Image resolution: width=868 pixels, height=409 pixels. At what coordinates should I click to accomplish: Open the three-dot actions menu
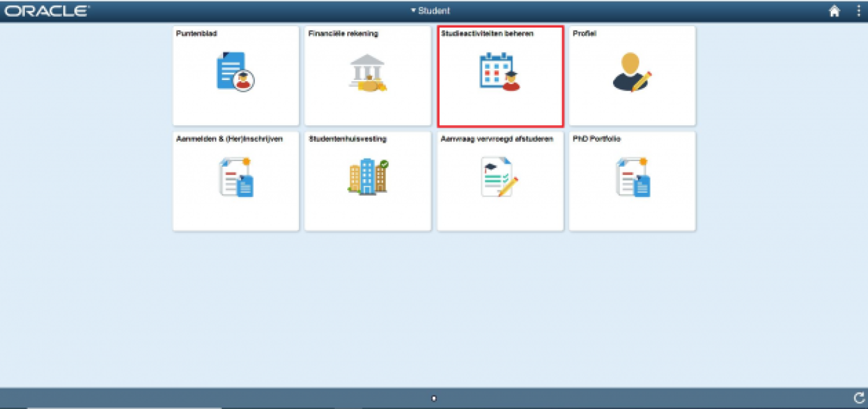[x=859, y=11]
